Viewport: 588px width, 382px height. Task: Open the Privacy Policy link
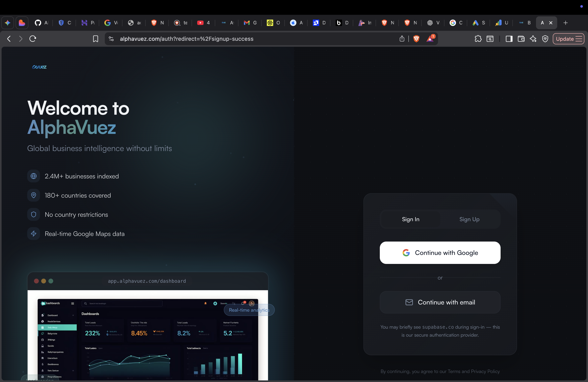pyautogui.click(x=485, y=372)
